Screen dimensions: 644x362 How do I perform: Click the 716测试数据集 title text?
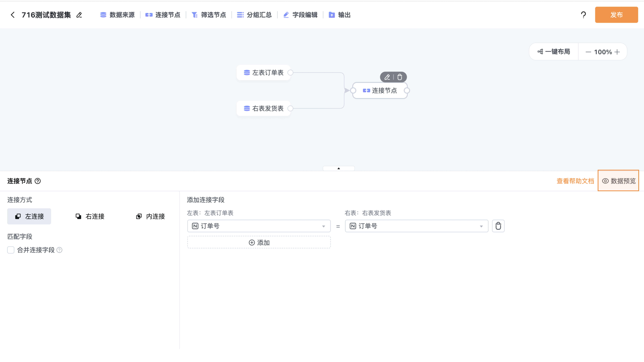pos(46,15)
